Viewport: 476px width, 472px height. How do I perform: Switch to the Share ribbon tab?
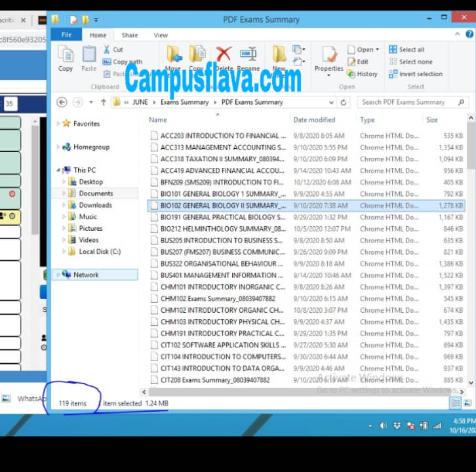pos(130,35)
